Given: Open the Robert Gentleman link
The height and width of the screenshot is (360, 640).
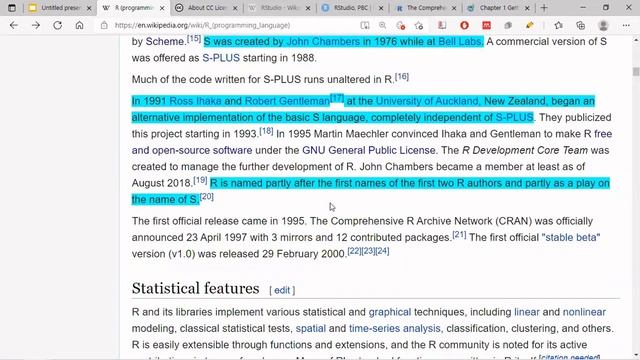Looking at the screenshot, I should pos(287,101).
